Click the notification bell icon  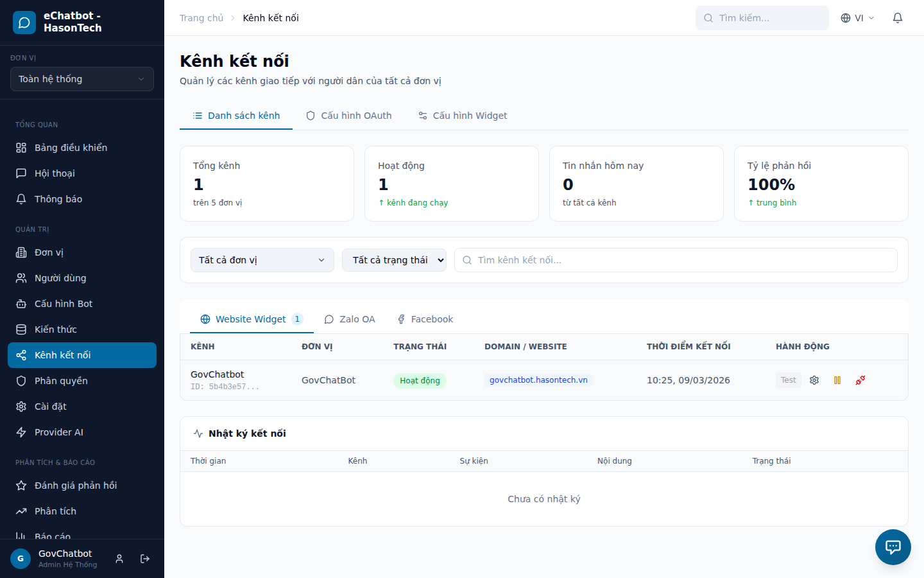898,18
